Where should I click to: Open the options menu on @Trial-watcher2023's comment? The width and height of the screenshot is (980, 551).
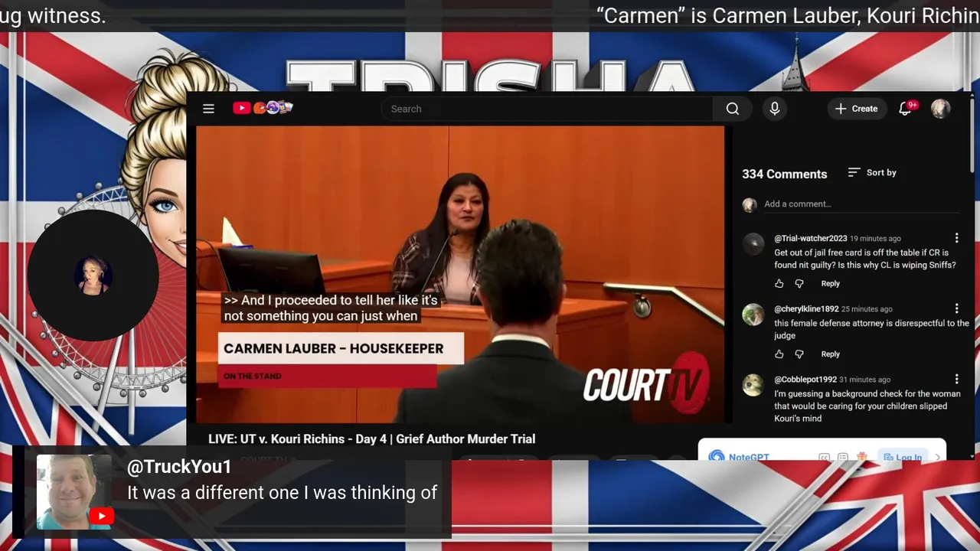click(956, 238)
